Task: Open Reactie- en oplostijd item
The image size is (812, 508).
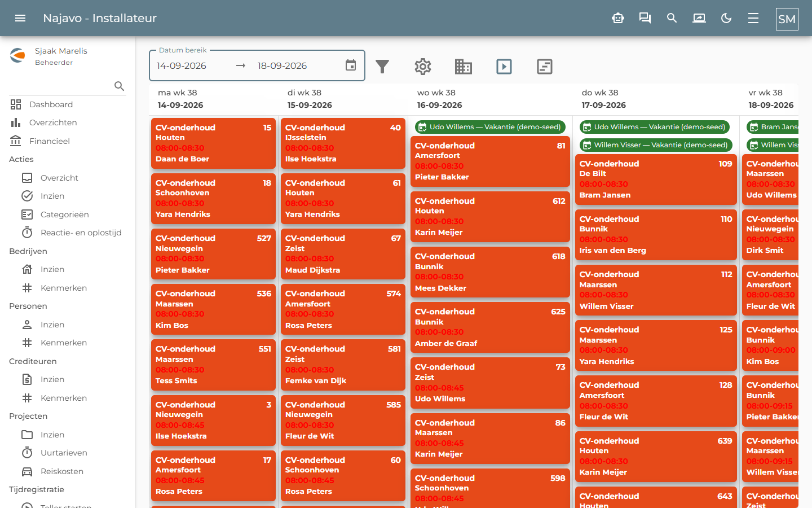Action: (73, 233)
